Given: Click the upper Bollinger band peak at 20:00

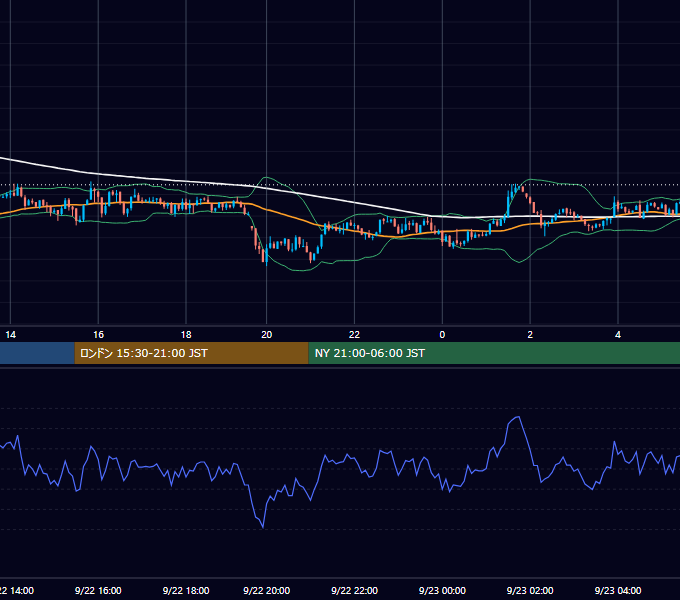Looking at the screenshot, I should (266, 177).
